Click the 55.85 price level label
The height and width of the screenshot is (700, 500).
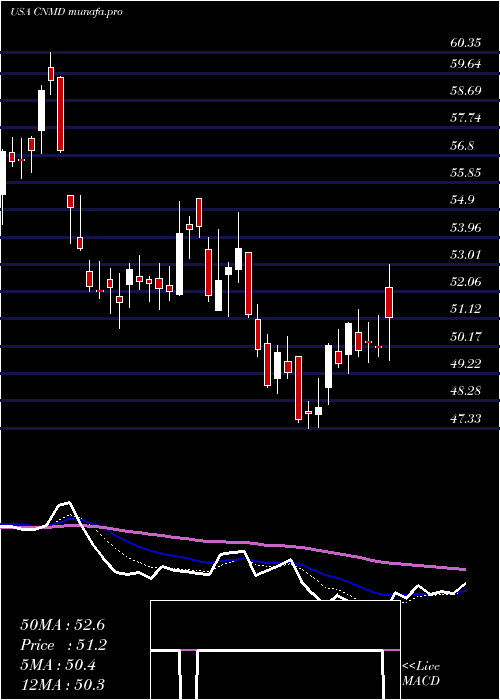(466, 173)
